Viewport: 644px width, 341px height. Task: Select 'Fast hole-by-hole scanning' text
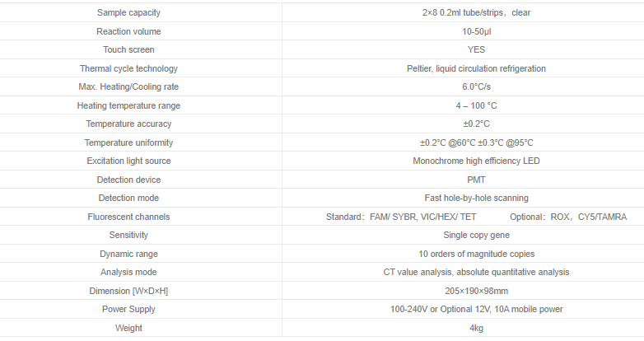pos(476,198)
